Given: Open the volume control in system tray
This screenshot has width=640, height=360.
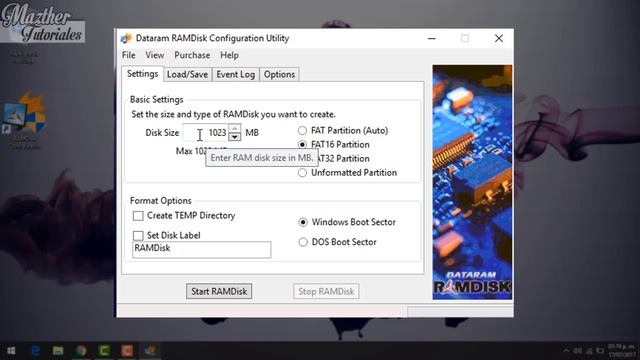Looking at the screenshot, I should (577, 351).
